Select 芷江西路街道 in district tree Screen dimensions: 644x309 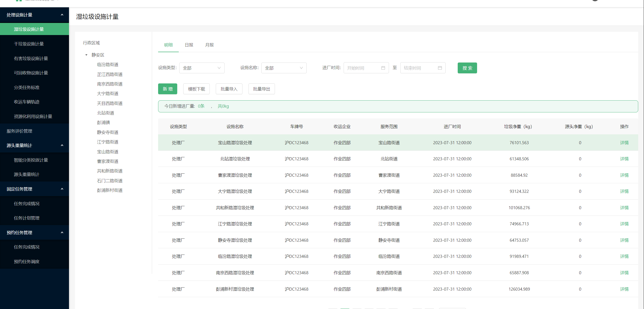(110, 74)
